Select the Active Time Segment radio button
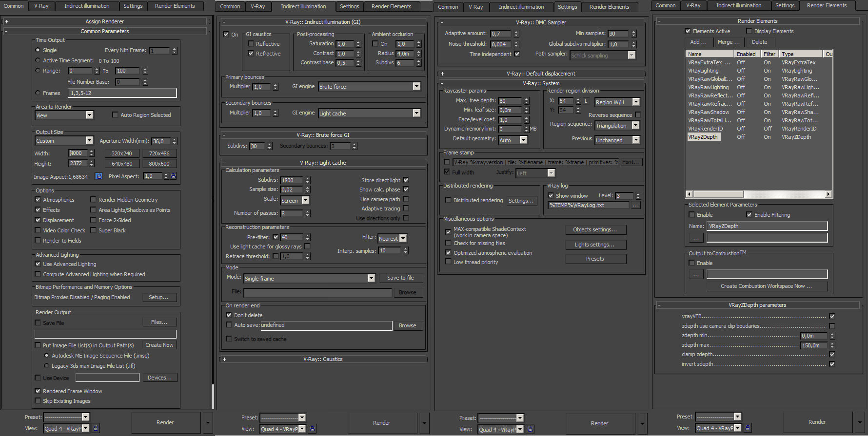The width and height of the screenshot is (868, 436). (38, 60)
